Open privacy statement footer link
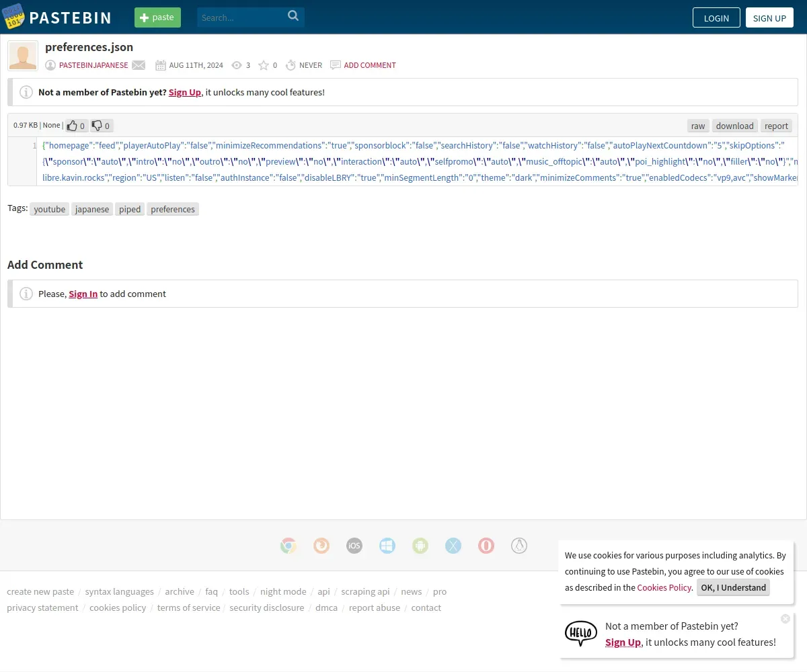Image resolution: width=807 pixels, height=672 pixels. pos(42,607)
